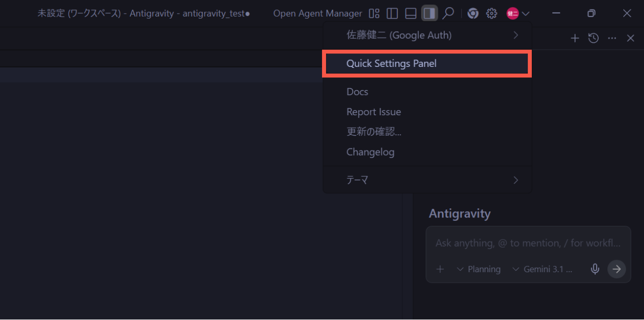The image size is (644, 320).
Task: Click the Ask anything chat input field
Action: click(527, 243)
